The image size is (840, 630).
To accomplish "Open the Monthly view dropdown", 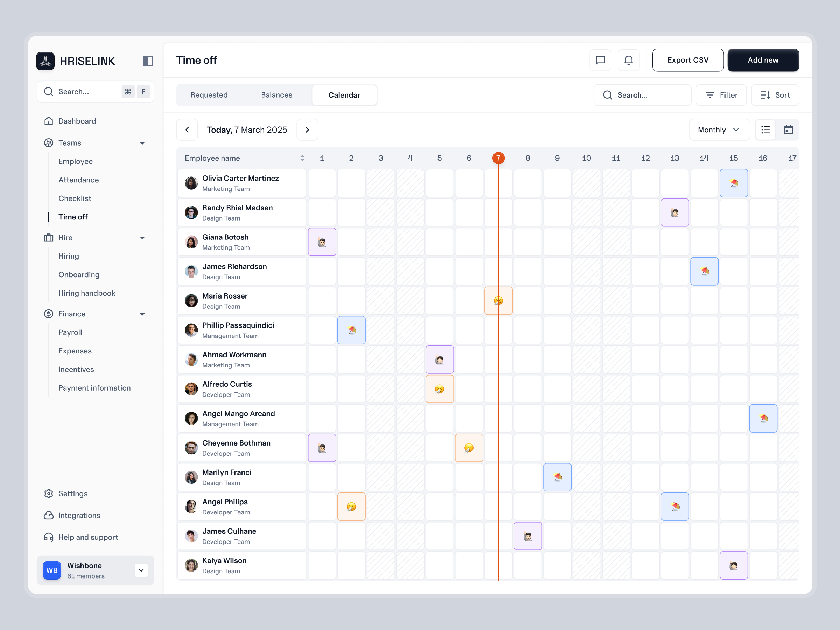I will 719,130.
